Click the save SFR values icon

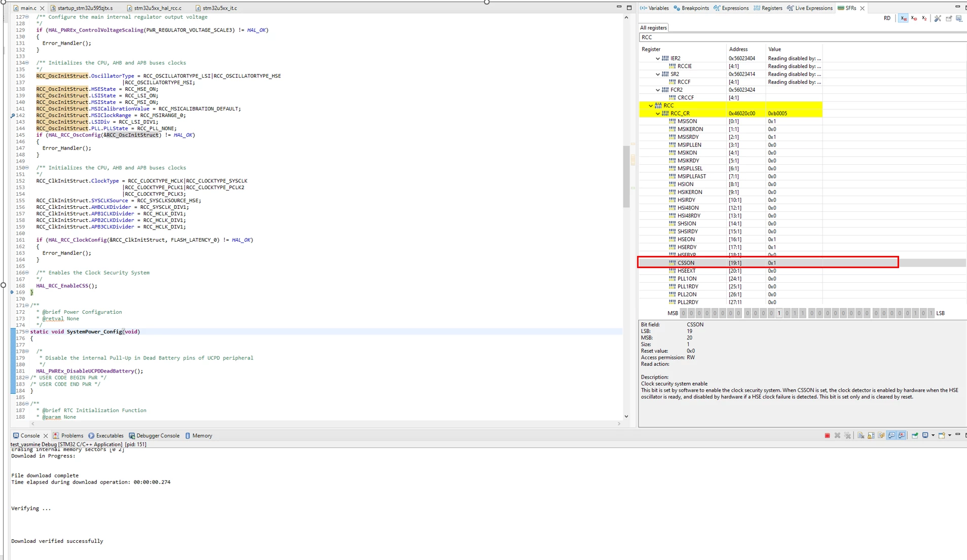(x=959, y=18)
